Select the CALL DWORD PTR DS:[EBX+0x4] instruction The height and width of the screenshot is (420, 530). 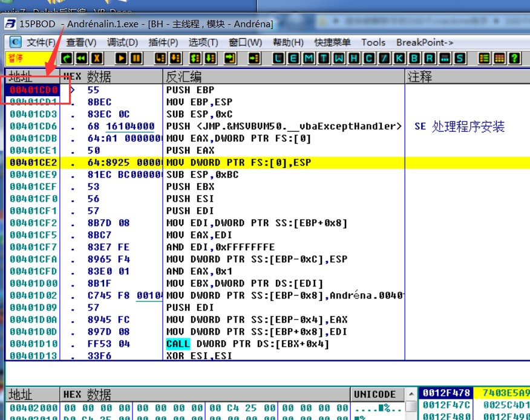tap(247, 344)
